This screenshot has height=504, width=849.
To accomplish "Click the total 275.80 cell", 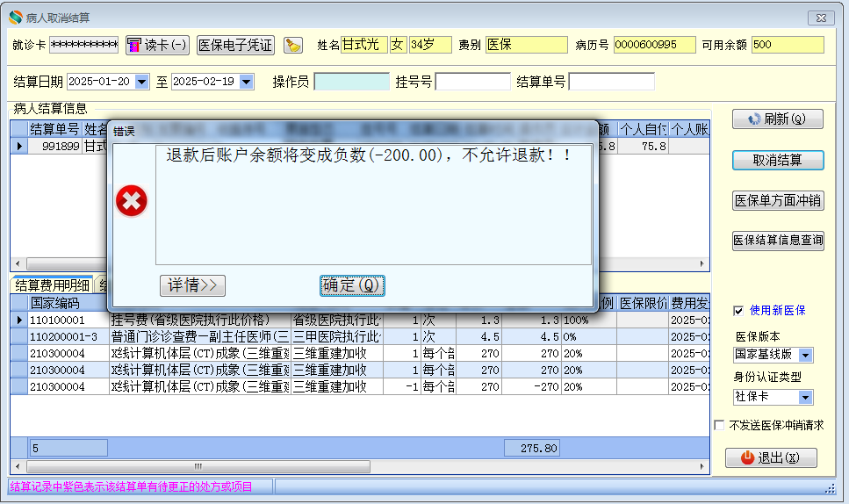I will (531, 448).
